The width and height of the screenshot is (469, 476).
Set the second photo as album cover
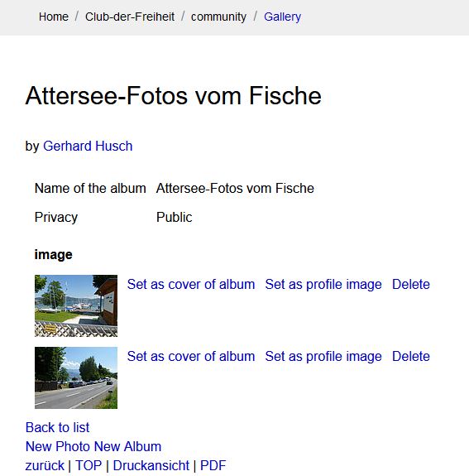tap(191, 357)
